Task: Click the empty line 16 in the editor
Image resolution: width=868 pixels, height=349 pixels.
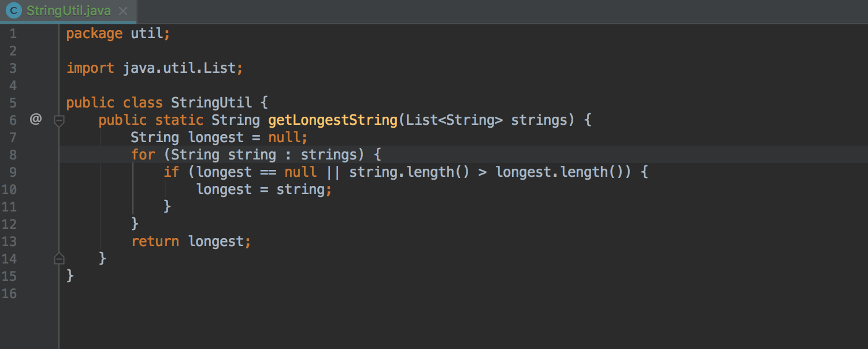Action: pyautogui.click(x=463, y=294)
